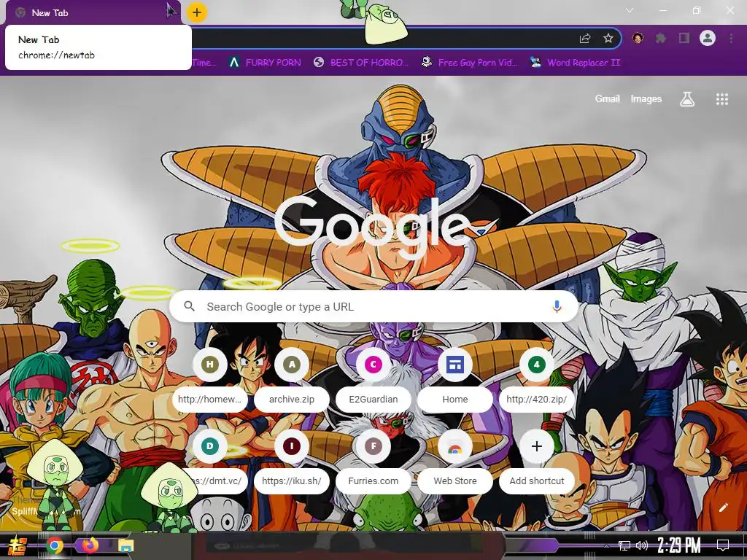Open the http://420.zip/ shortcut

click(x=536, y=379)
